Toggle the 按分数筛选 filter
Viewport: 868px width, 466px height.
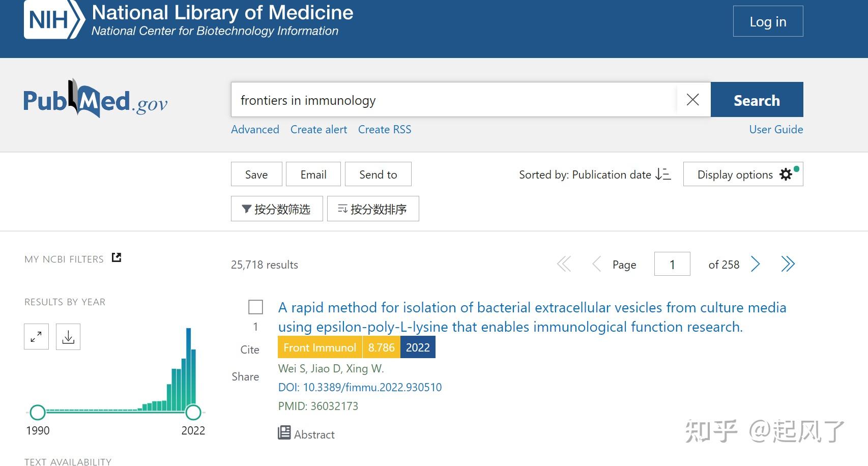pos(276,209)
